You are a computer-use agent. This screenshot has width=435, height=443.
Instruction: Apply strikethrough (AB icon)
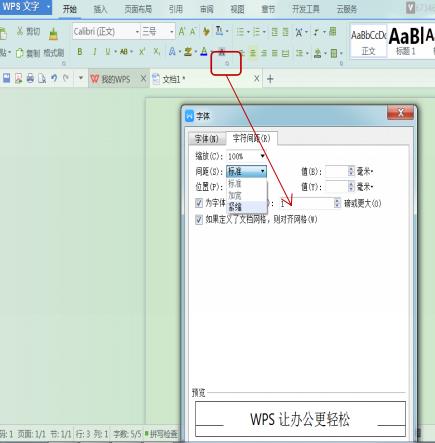point(124,52)
